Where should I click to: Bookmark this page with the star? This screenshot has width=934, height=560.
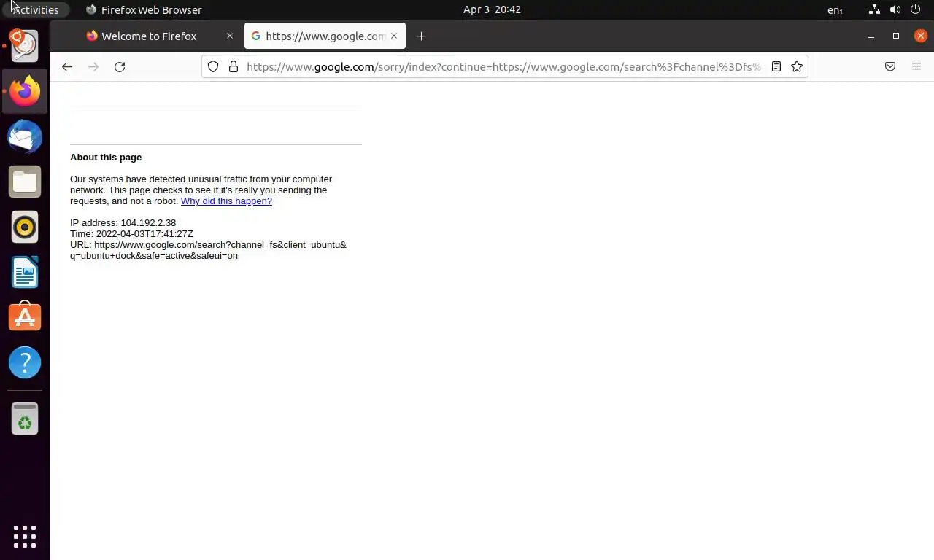tap(797, 66)
